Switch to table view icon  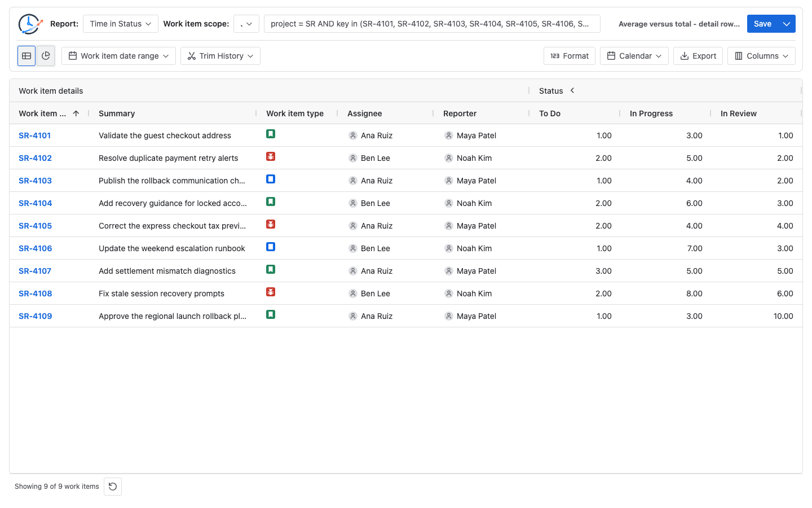click(27, 56)
